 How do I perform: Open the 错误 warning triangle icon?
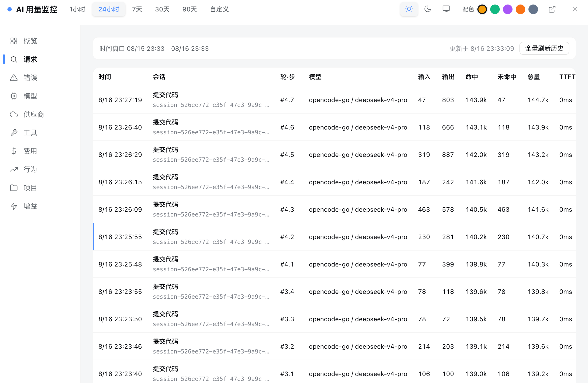[14, 78]
